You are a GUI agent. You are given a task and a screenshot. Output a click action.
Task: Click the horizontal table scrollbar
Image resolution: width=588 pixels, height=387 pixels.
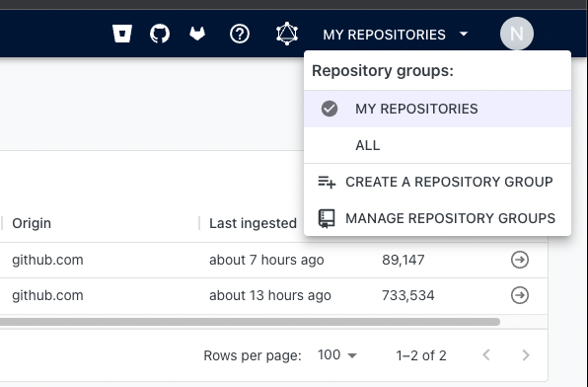[250, 322]
